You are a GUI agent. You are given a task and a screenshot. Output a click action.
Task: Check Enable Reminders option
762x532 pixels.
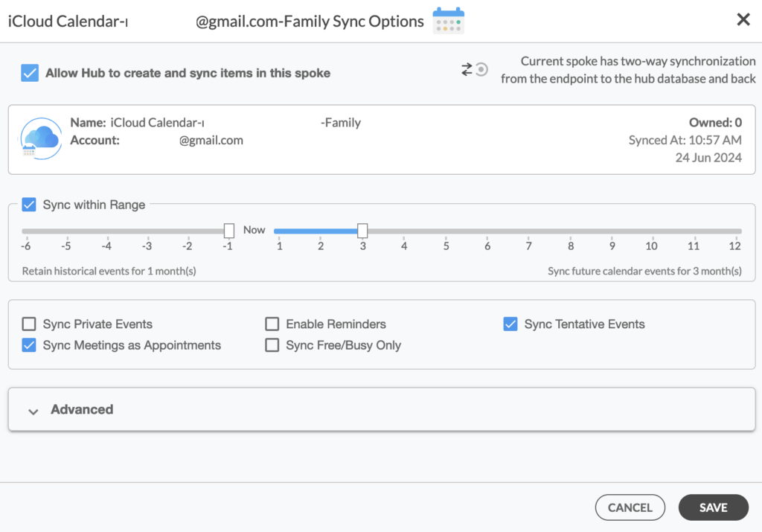tap(272, 324)
